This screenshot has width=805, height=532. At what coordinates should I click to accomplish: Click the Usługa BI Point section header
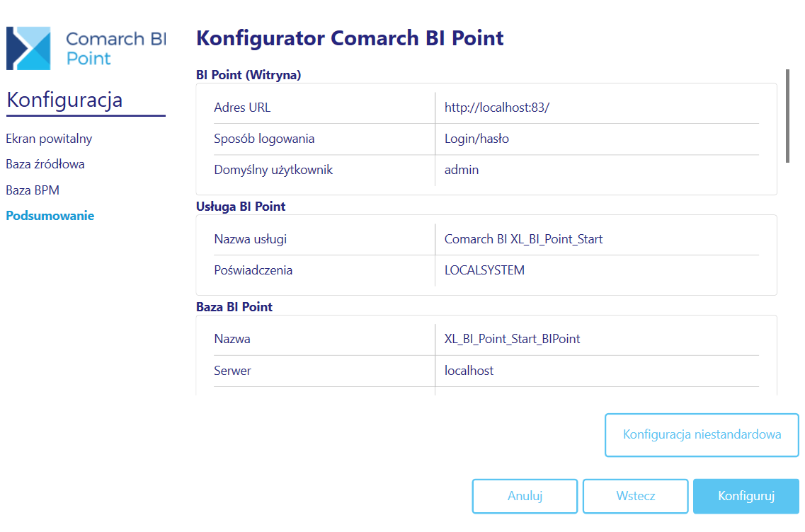tap(241, 207)
